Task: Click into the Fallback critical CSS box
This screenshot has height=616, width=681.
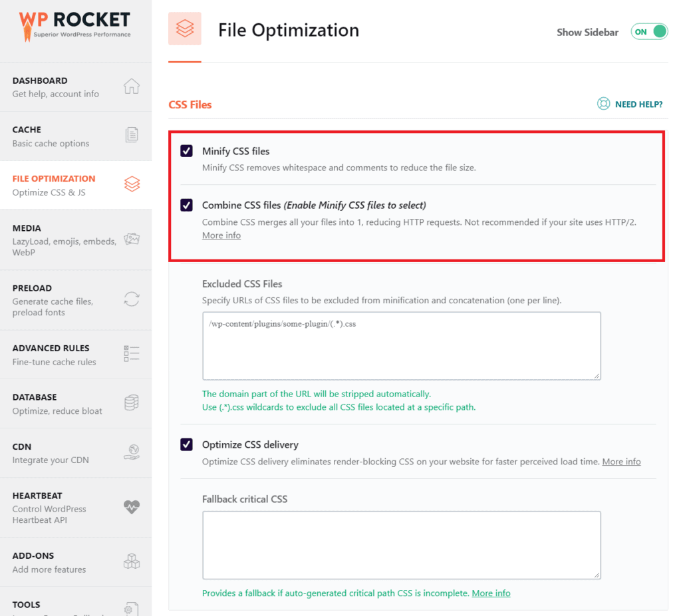Action: pyautogui.click(x=401, y=545)
